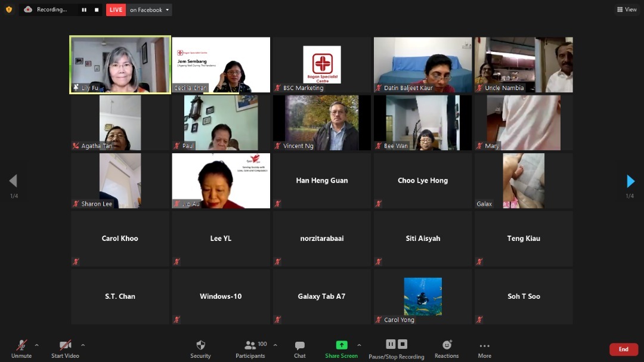The height and width of the screenshot is (362, 644).
Task: Click the green Share Screen icon
Action: [341, 345]
